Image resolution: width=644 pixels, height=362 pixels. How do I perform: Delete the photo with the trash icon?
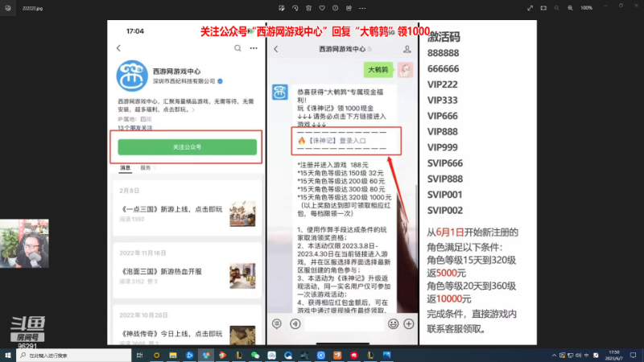(308, 8)
